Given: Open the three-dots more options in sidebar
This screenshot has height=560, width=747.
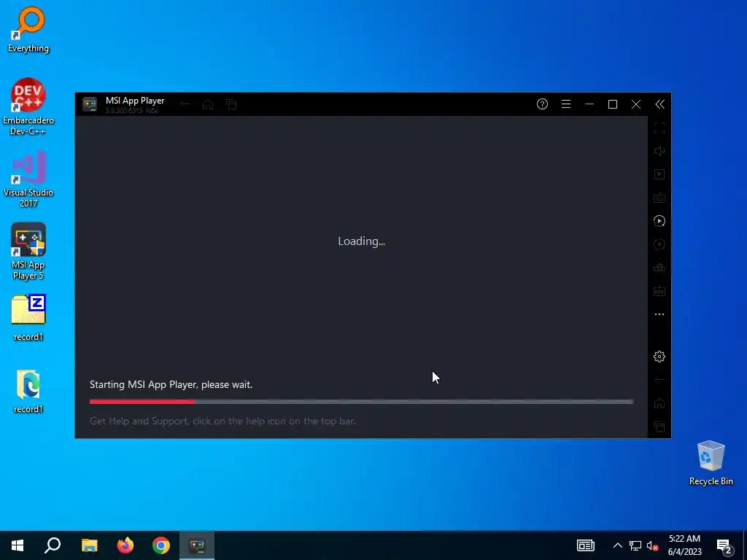Looking at the screenshot, I should point(659,314).
